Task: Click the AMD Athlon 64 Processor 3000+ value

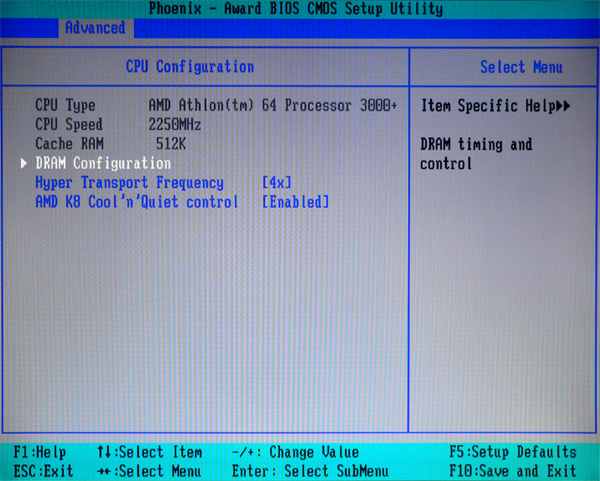Action: 273,105
